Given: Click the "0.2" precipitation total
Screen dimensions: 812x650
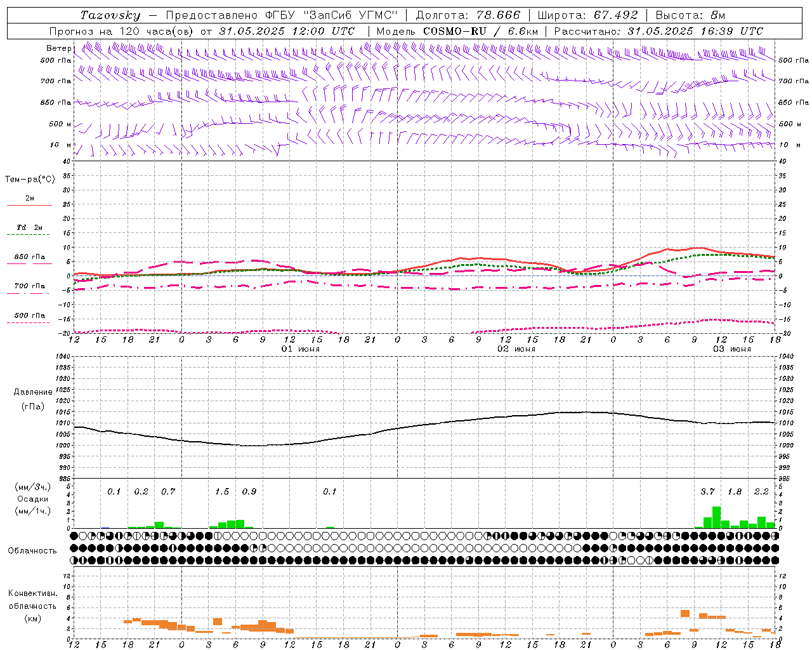Looking at the screenshot, I should click(x=141, y=492).
